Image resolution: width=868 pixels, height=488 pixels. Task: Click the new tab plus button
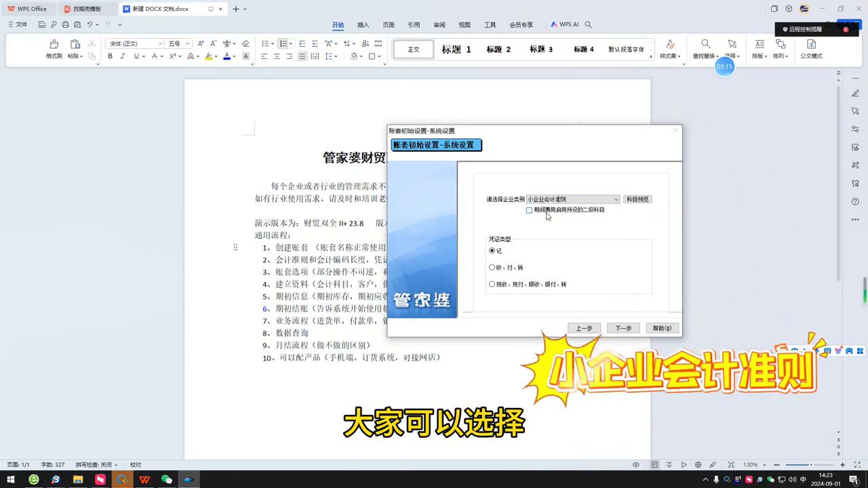point(236,9)
